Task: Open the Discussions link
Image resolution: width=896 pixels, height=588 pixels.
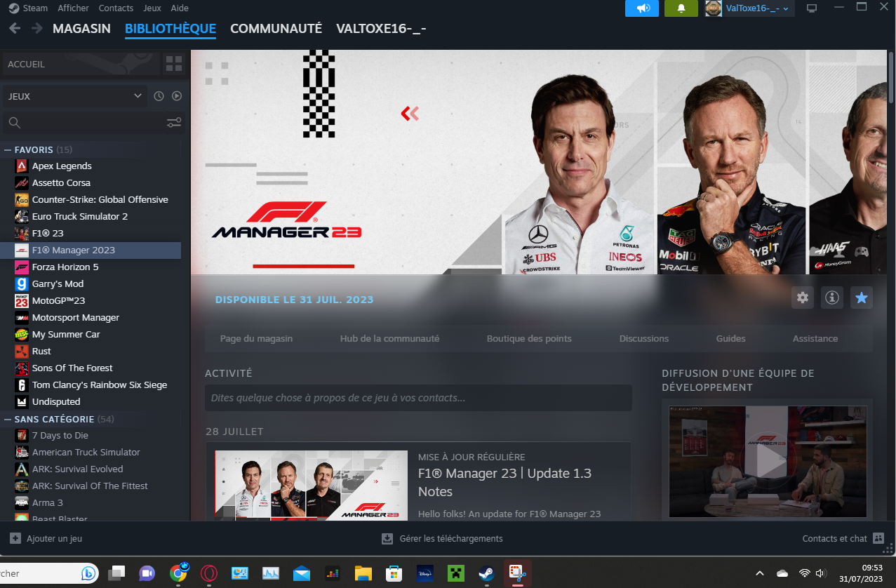Action: tap(644, 338)
